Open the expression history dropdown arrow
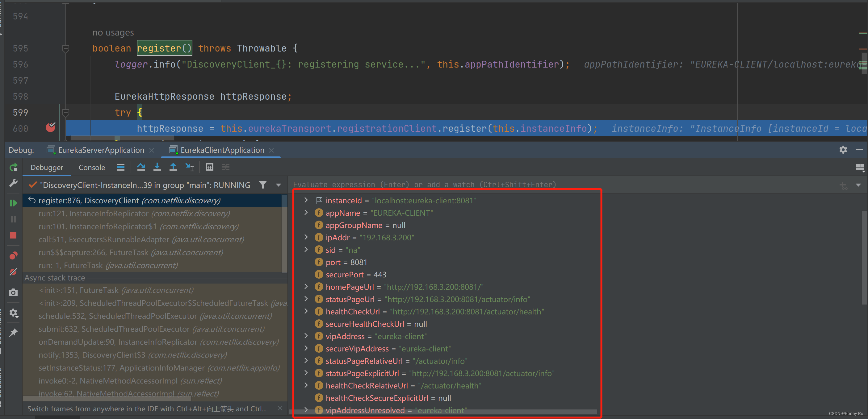Viewport: 868px width, 419px height. click(858, 185)
